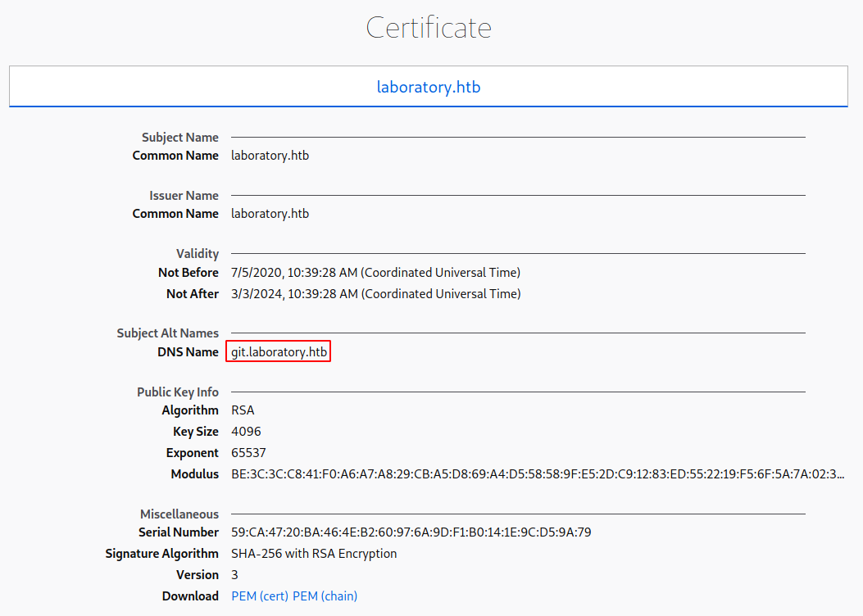This screenshot has width=863, height=616.
Task: Click the Serial Number hex value
Action: pos(411,532)
